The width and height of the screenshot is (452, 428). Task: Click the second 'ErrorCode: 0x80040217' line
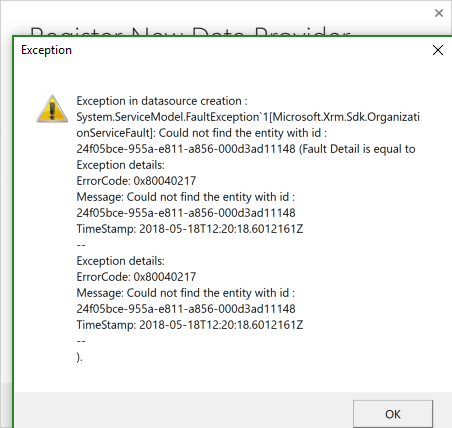(x=136, y=277)
